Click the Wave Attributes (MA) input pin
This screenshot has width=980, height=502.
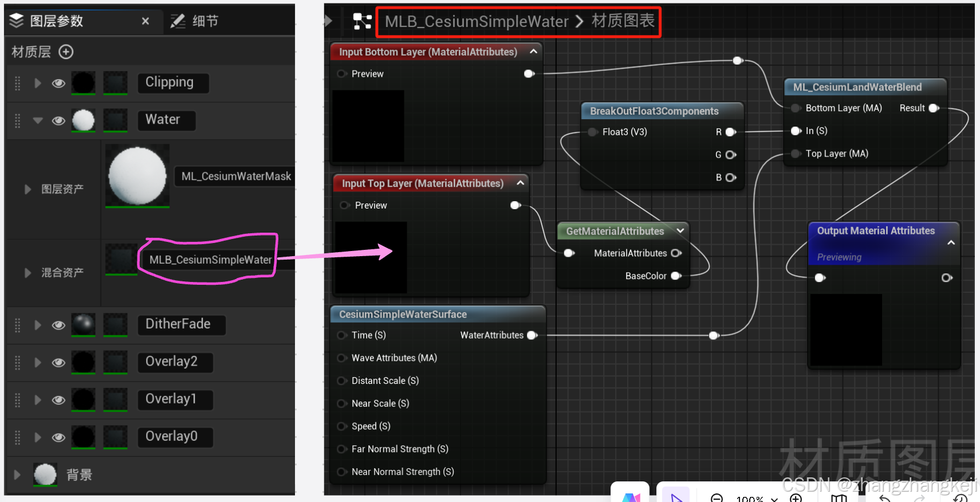point(342,358)
